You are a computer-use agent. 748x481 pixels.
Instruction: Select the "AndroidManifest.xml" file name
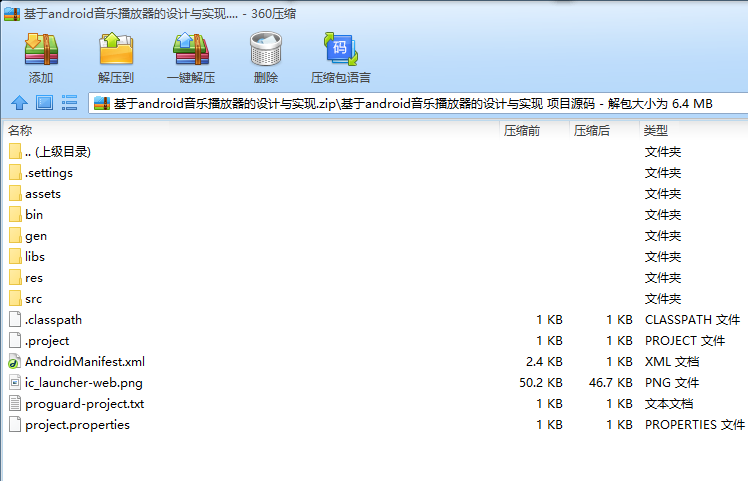click(85, 362)
